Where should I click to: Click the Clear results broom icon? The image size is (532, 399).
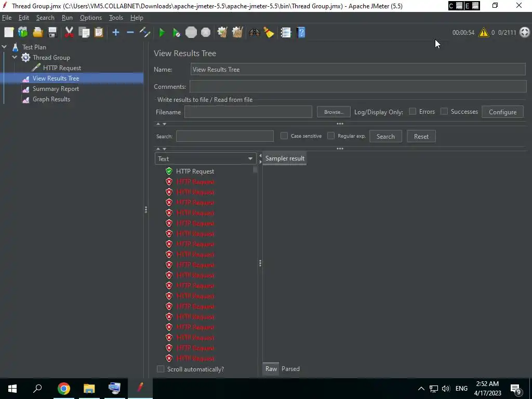point(222,33)
